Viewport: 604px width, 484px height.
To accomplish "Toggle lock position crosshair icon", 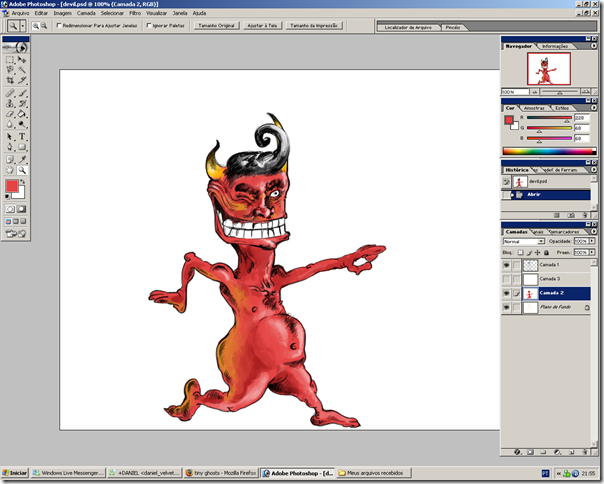I will click(537, 252).
